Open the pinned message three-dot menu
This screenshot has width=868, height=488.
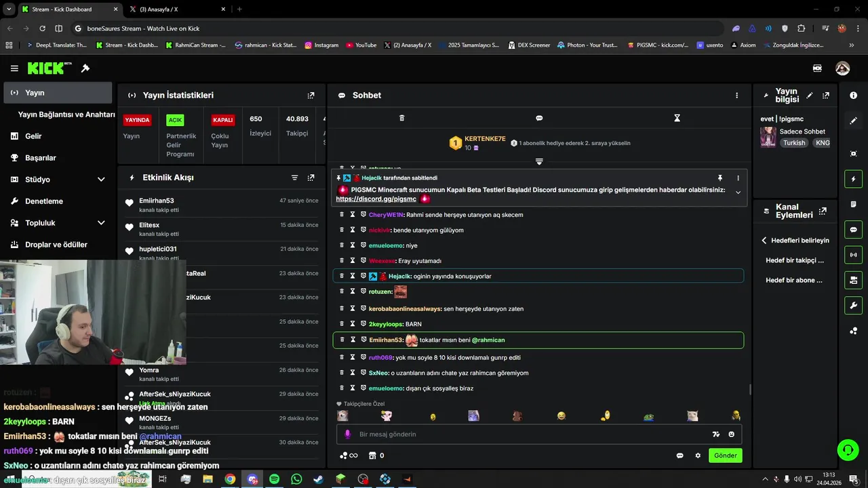coord(738,178)
